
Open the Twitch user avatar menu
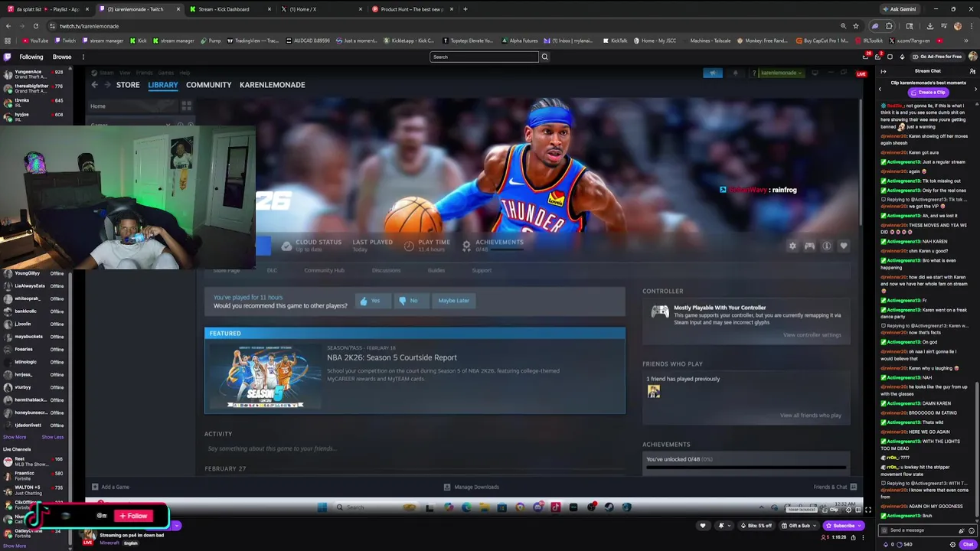pos(973,57)
